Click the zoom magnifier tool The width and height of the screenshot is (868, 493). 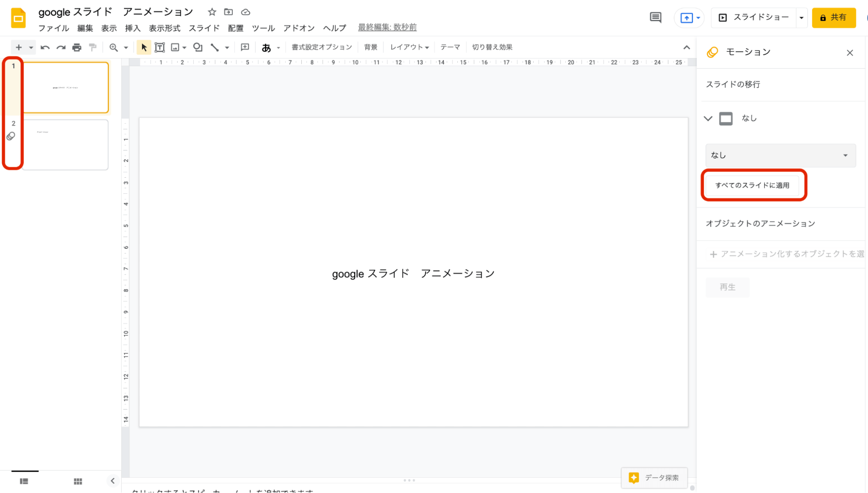(x=114, y=47)
